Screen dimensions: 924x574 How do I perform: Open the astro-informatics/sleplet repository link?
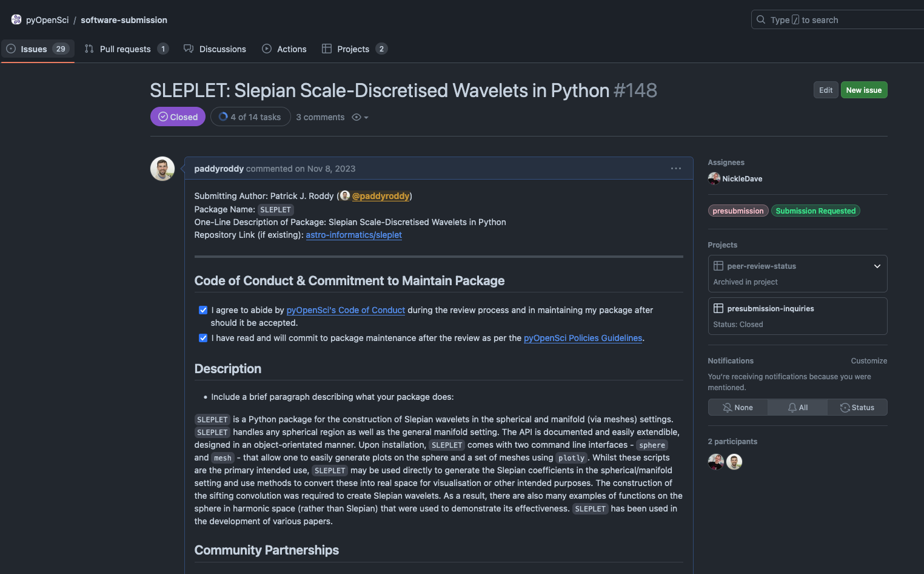pyautogui.click(x=353, y=235)
